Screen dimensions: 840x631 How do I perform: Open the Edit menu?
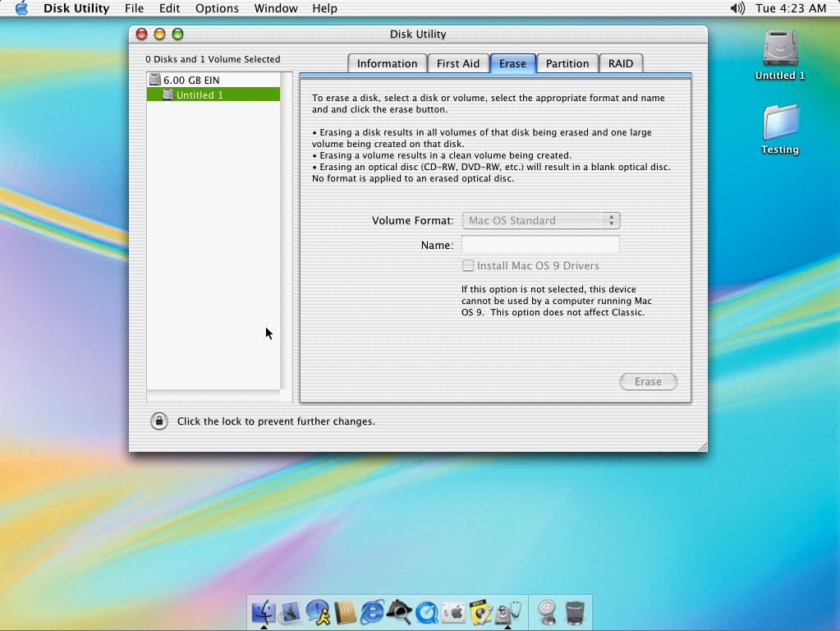pos(169,8)
